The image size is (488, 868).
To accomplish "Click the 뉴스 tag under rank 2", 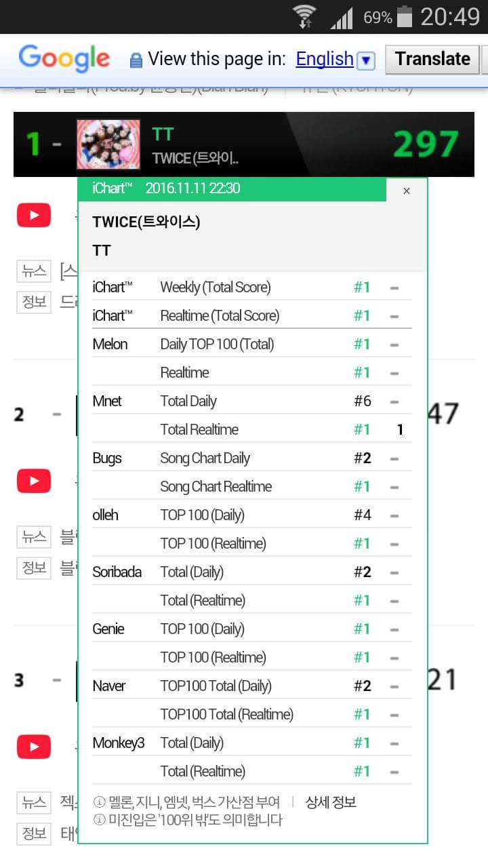I will (34, 537).
